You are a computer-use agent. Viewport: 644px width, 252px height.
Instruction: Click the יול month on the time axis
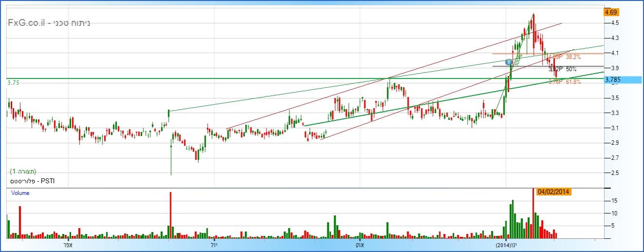214,244
